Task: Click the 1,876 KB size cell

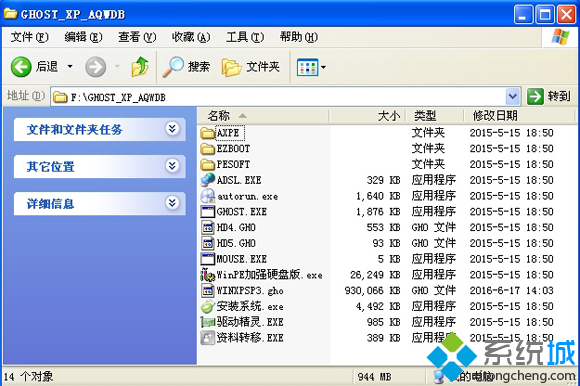Action: (x=378, y=211)
